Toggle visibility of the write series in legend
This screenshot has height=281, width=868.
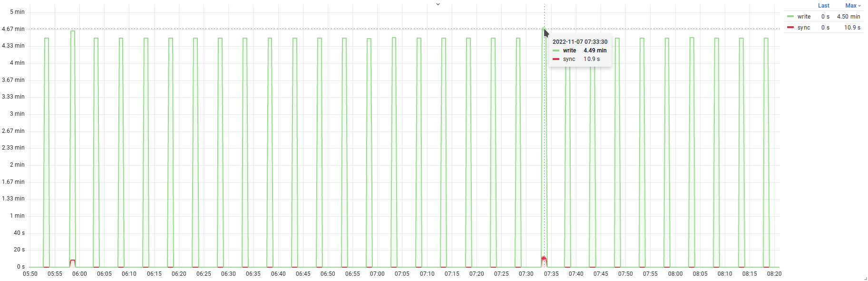pos(804,17)
